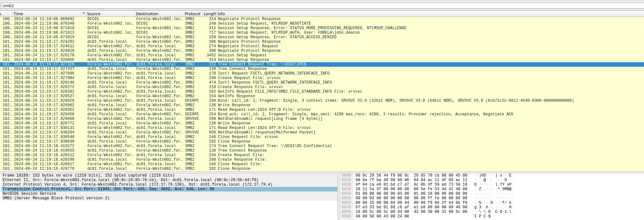This screenshot has width=644, height=220.
Task: Select Session Setup Response at 11:19:17.926856
Action: 322,60
